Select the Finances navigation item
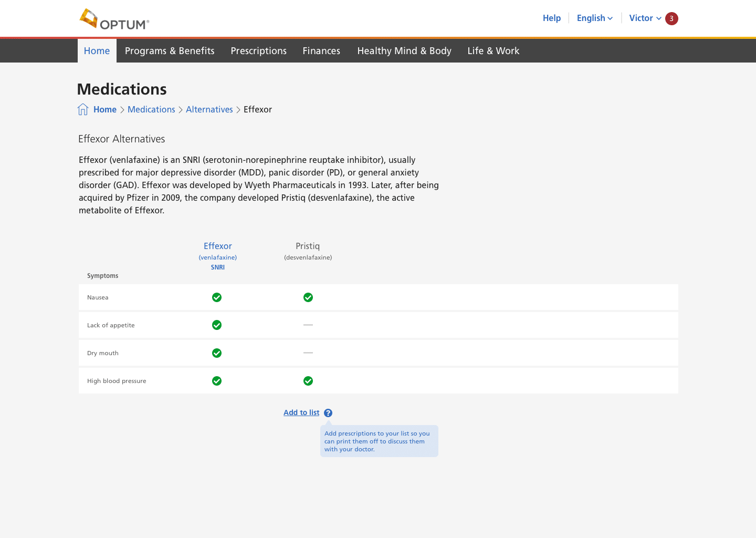 click(321, 51)
